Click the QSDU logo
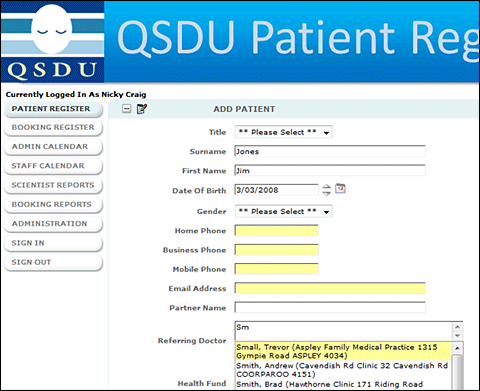The width and height of the screenshot is (480, 391). coord(52,42)
